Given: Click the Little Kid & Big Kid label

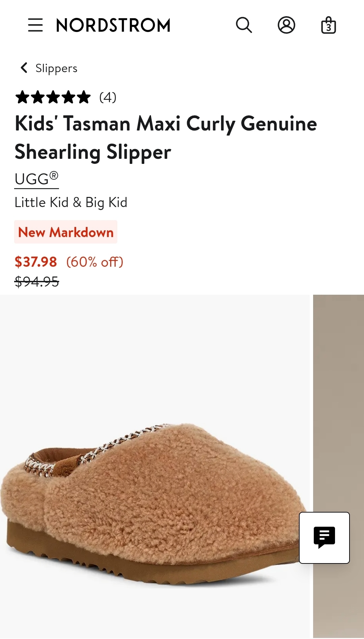Looking at the screenshot, I should pos(71,202).
